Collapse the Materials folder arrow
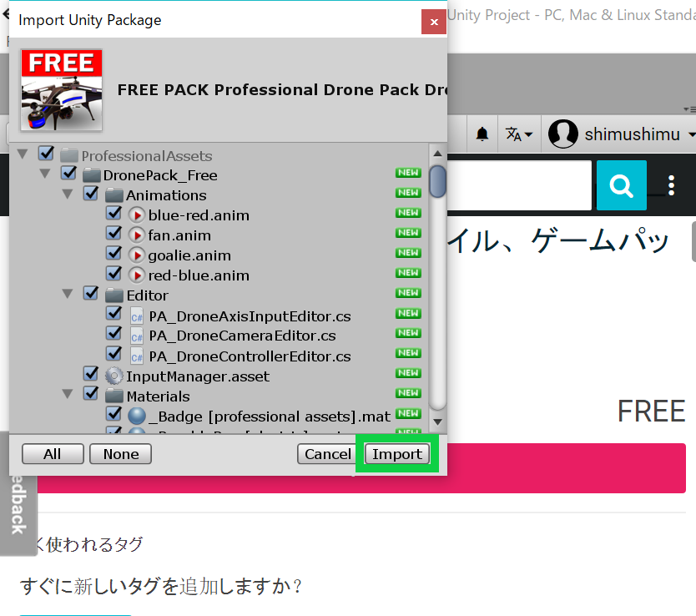 point(68,396)
